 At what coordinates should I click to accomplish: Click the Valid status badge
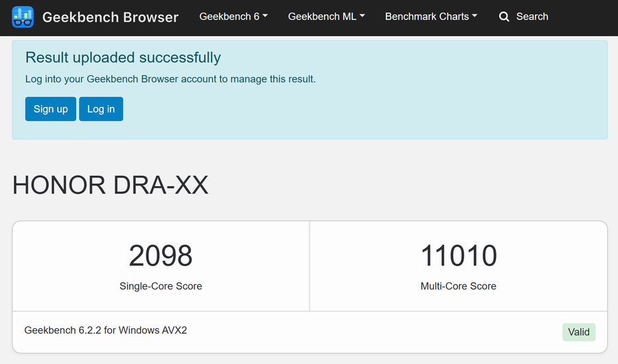click(579, 332)
